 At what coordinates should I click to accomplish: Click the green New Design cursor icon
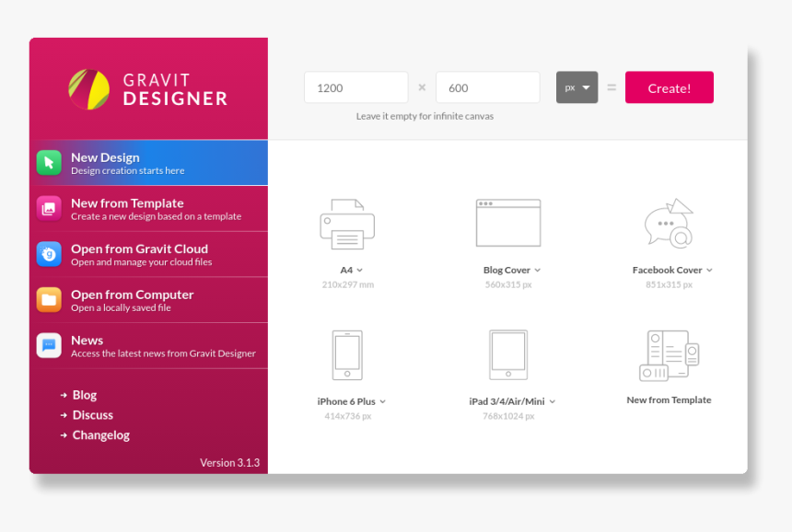coord(49,163)
